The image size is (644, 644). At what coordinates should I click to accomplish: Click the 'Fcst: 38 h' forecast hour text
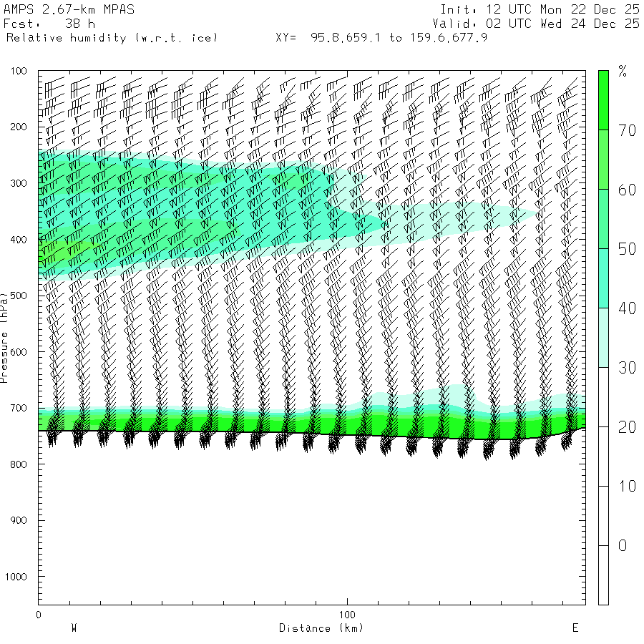point(49,24)
